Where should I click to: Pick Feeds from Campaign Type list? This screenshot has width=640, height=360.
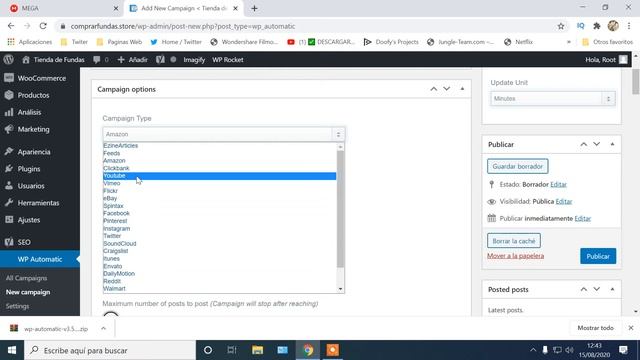pos(220,153)
